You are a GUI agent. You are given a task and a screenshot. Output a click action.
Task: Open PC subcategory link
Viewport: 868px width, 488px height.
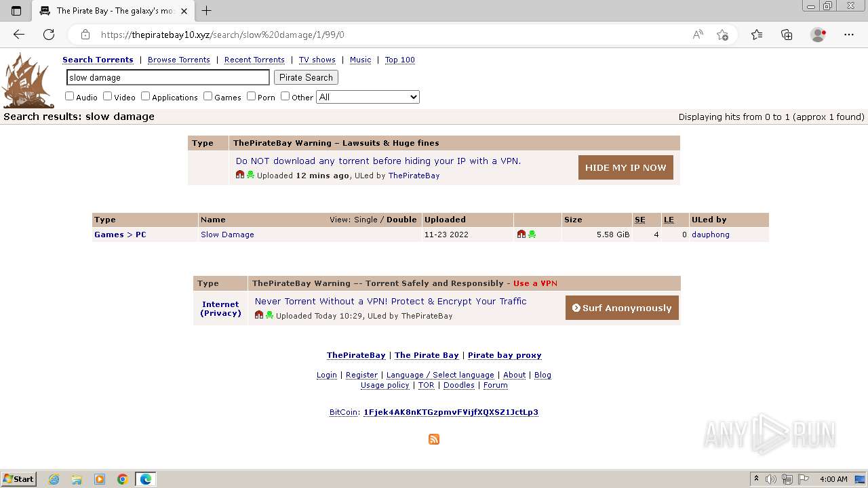[x=140, y=235]
